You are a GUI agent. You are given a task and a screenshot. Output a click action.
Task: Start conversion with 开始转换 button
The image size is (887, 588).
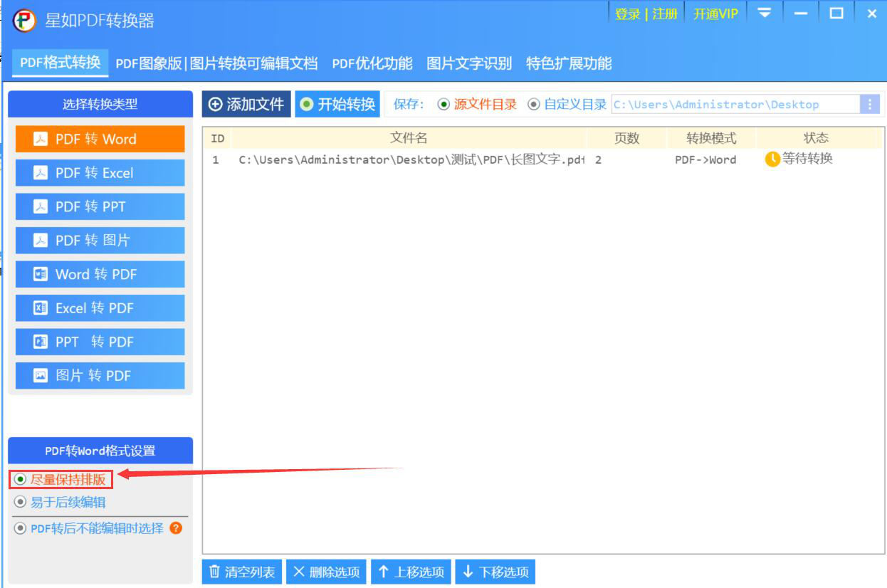337,104
